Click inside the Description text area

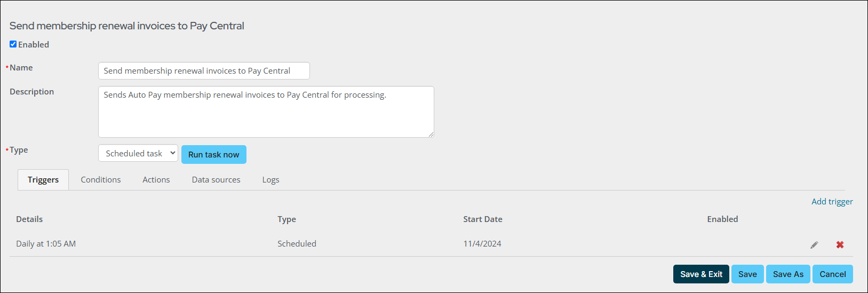point(266,112)
